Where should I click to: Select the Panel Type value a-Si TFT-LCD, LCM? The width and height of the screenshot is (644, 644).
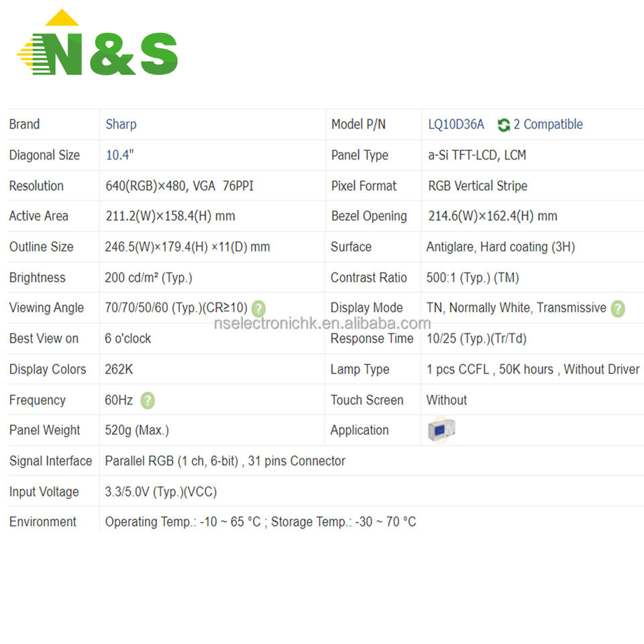point(477,155)
